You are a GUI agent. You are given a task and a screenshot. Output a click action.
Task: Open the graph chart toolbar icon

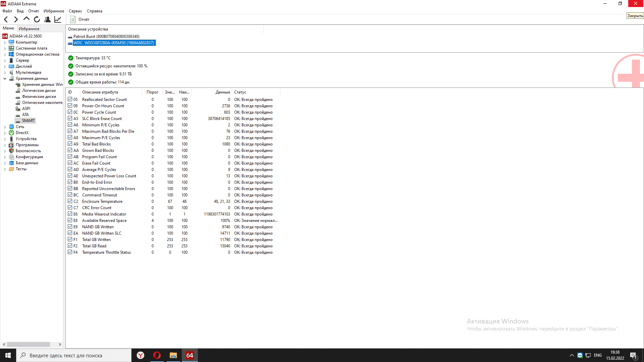click(x=58, y=19)
